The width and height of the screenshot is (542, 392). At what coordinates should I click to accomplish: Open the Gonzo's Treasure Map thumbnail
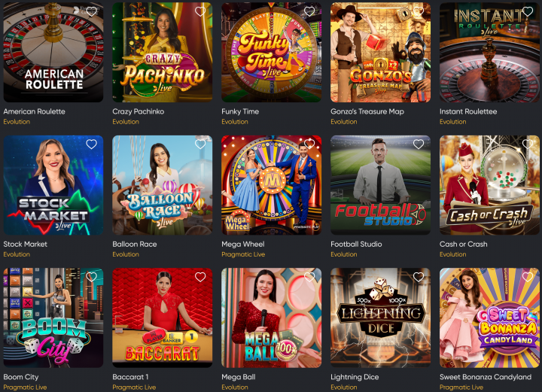pos(381,52)
